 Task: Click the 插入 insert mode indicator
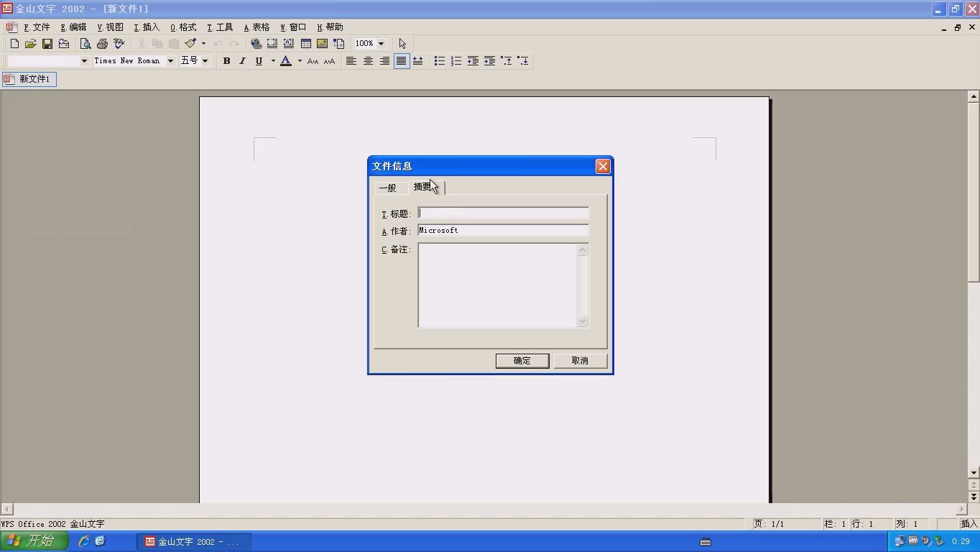969,524
